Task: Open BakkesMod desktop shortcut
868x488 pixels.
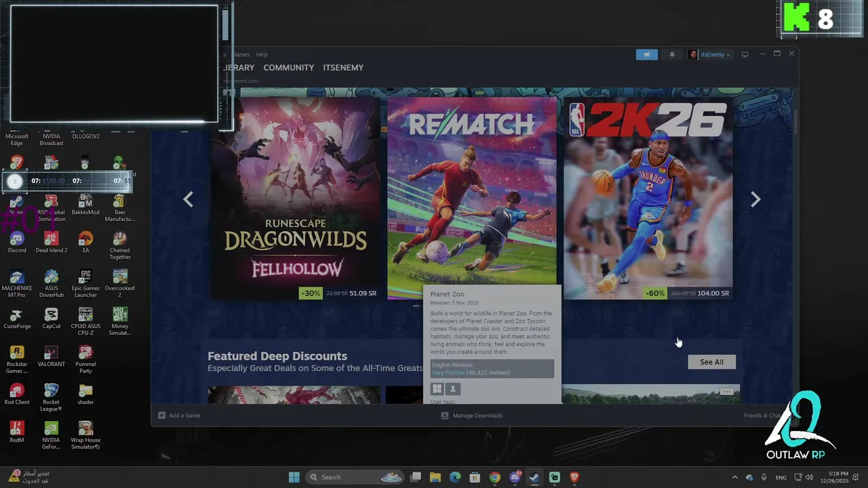Action: [85, 204]
